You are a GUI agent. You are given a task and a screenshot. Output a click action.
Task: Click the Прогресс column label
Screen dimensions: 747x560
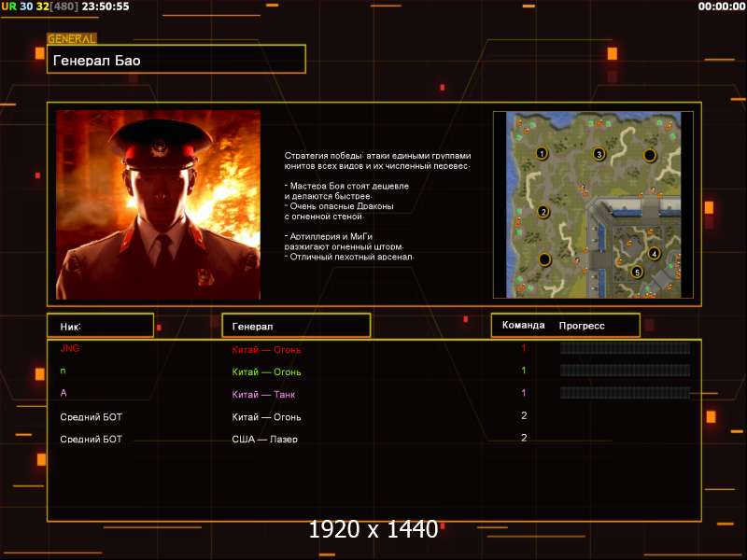[x=582, y=326]
